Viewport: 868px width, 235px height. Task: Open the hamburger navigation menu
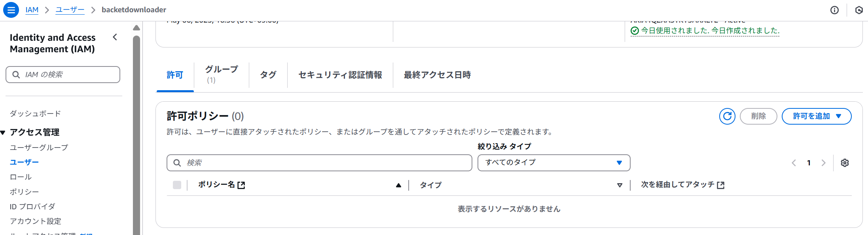tap(11, 10)
